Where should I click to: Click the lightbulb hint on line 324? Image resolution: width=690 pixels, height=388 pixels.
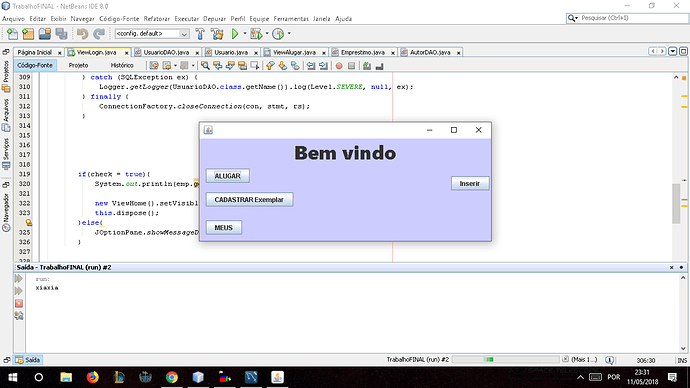[x=29, y=223]
